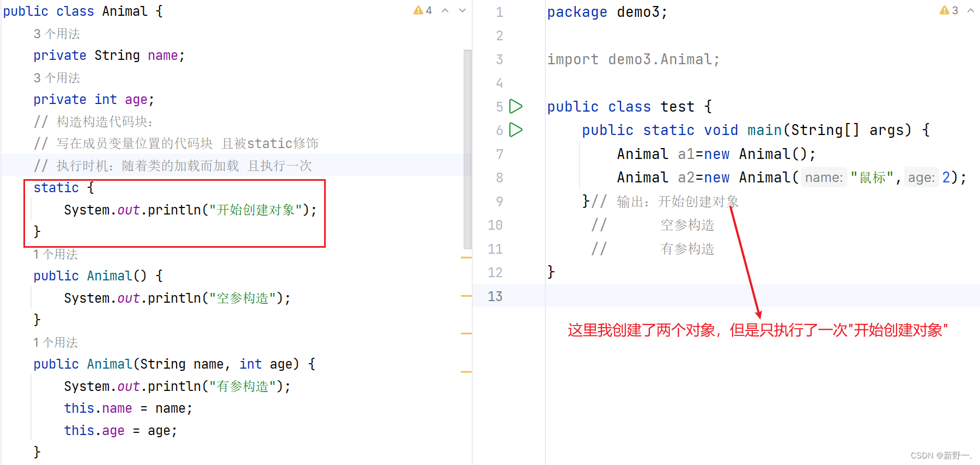980x465 pixels.
Task: Click comment '// 写在成员变量位置的代码块' line
Action: click(x=176, y=143)
